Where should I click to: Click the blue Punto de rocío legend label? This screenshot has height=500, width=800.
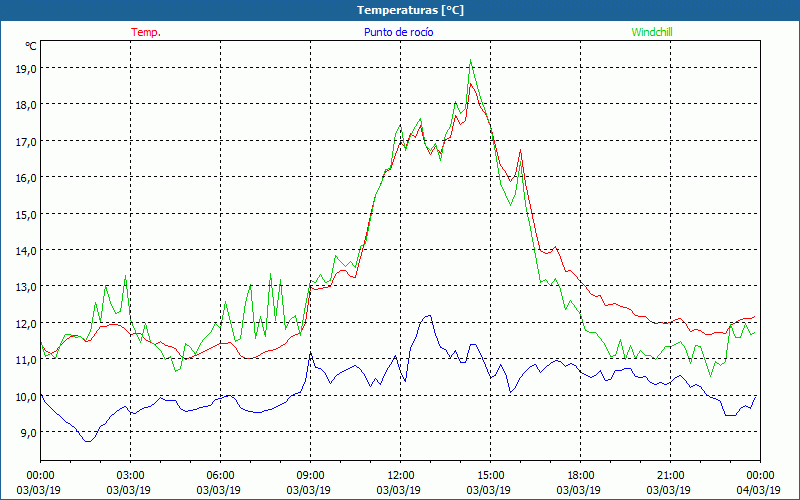398,32
